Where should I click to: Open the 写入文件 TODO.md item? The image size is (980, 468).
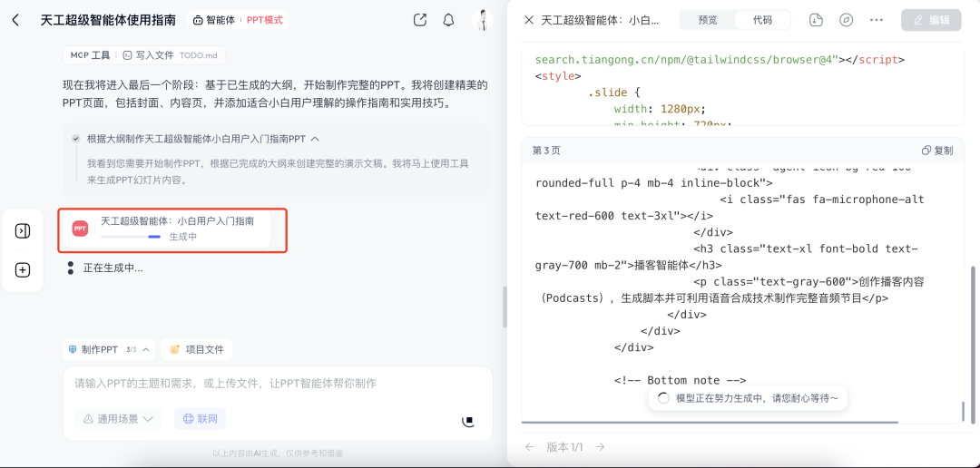click(170, 55)
